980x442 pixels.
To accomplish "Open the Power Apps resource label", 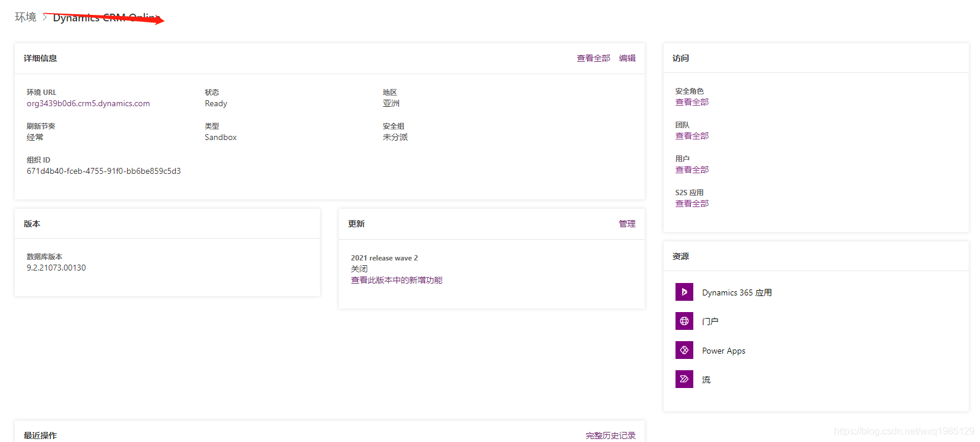I will (724, 351).
